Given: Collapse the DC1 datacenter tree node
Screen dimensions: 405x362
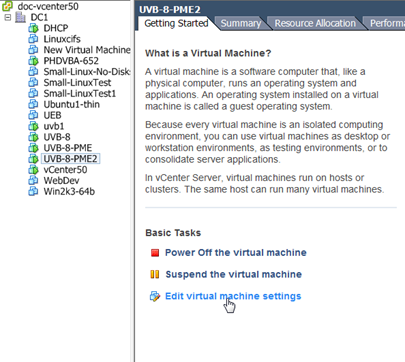Looking at the screenshot, I should (x=8, y=17).
